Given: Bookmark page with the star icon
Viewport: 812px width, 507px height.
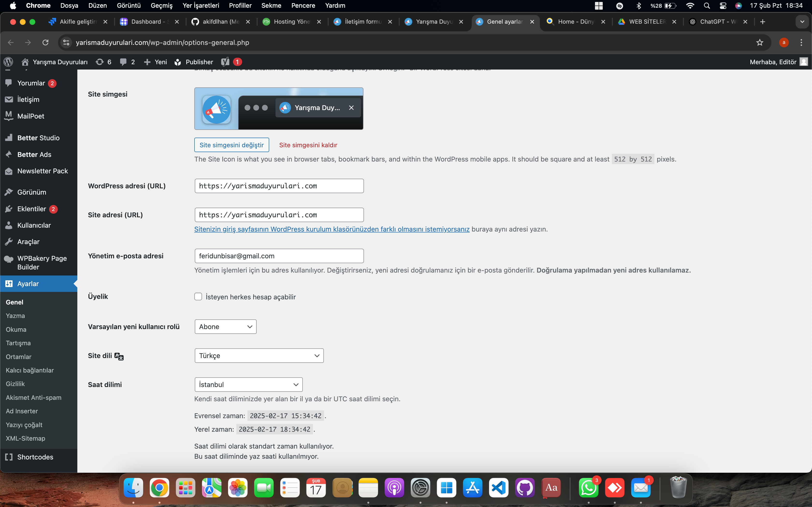Looking at the screenshot, I should 760,42.
